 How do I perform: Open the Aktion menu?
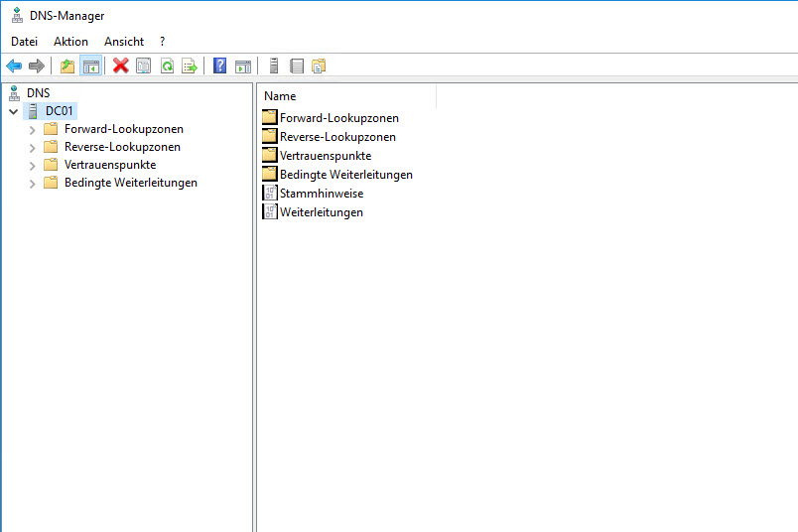click(70, 42)
